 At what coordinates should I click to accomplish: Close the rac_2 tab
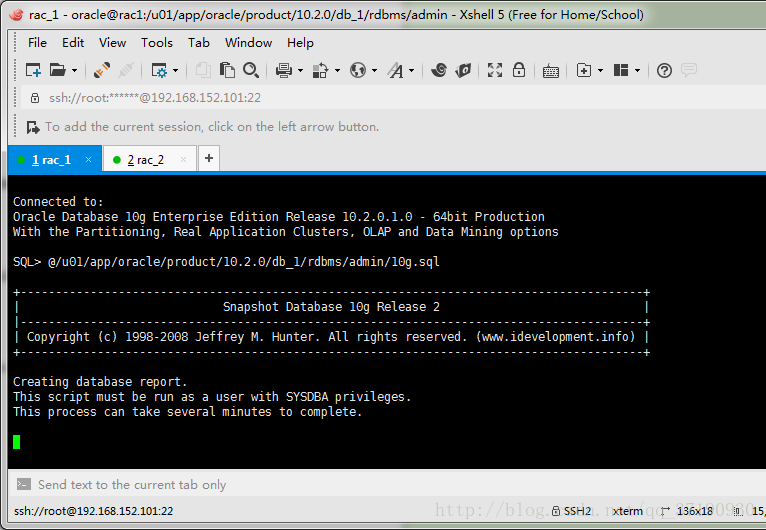[183, 159]
